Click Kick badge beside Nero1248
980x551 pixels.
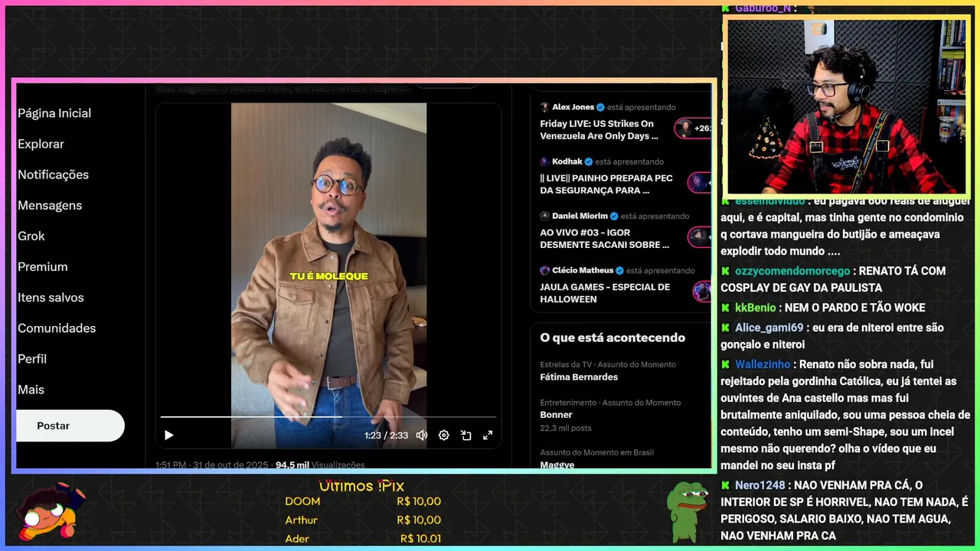726,485
